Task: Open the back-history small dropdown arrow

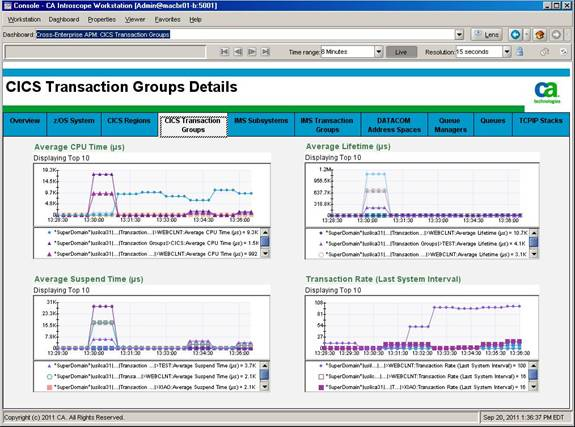Action: [x=527, y=34]
